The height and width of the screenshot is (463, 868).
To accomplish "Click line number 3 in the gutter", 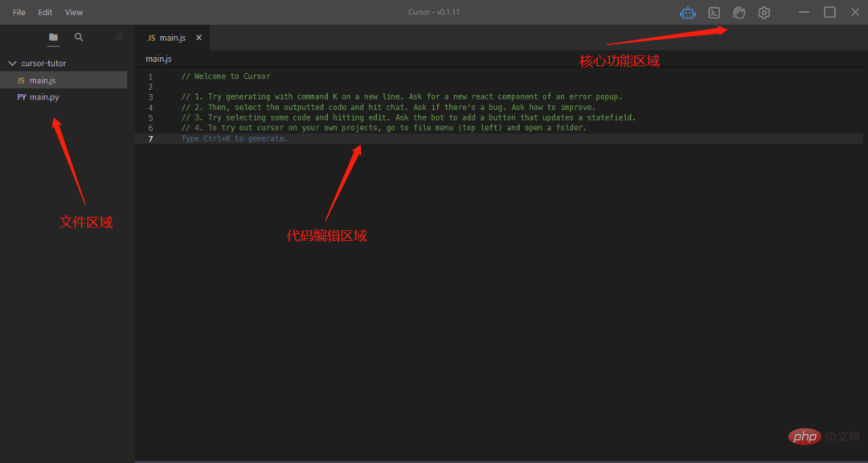I will (150, 97).
